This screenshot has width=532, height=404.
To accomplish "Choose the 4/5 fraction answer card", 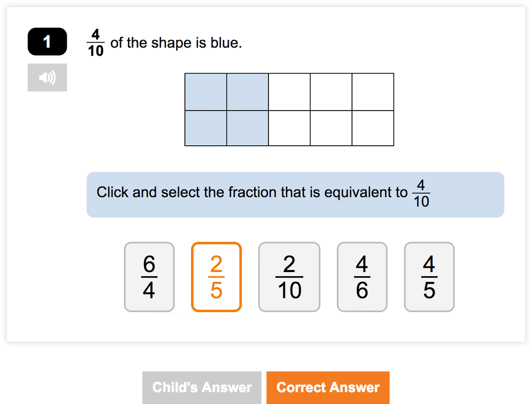I will point(429,277).
